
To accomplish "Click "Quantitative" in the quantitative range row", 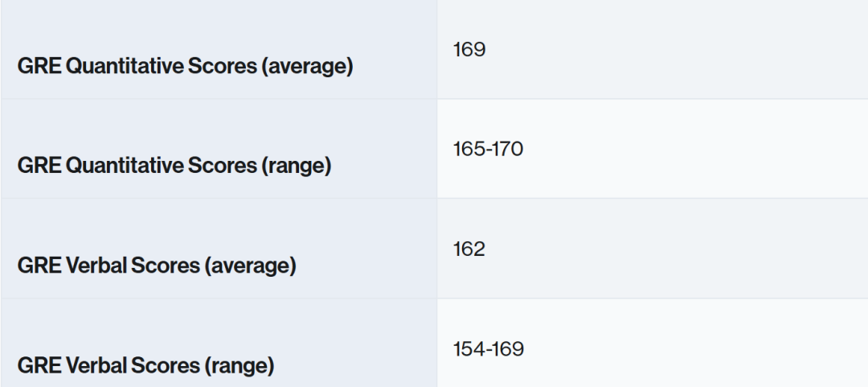I will click(126, 166).
